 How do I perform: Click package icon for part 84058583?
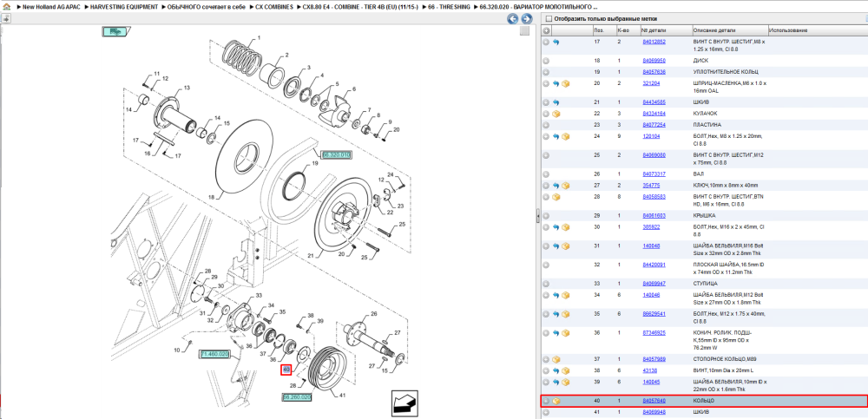pyautogui.click(x=556, y=197)
